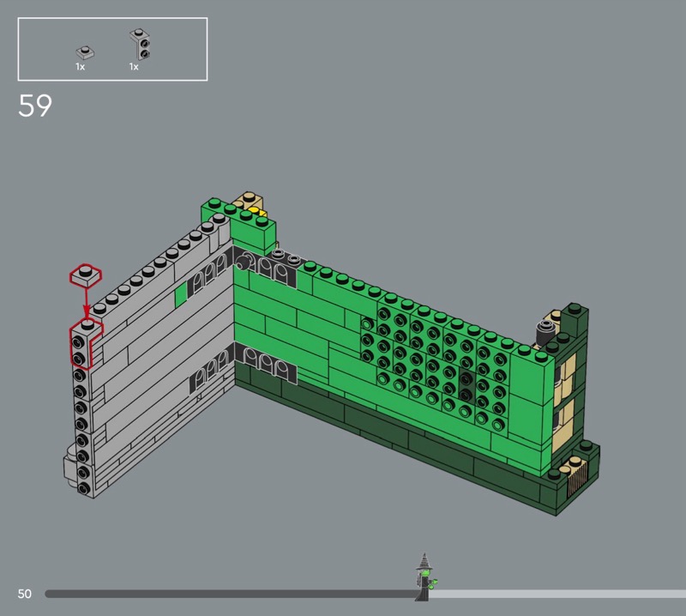The image size is (686, 616).
Task: Click the small green brick in gray wall
Action: click(x=181, y=294)
